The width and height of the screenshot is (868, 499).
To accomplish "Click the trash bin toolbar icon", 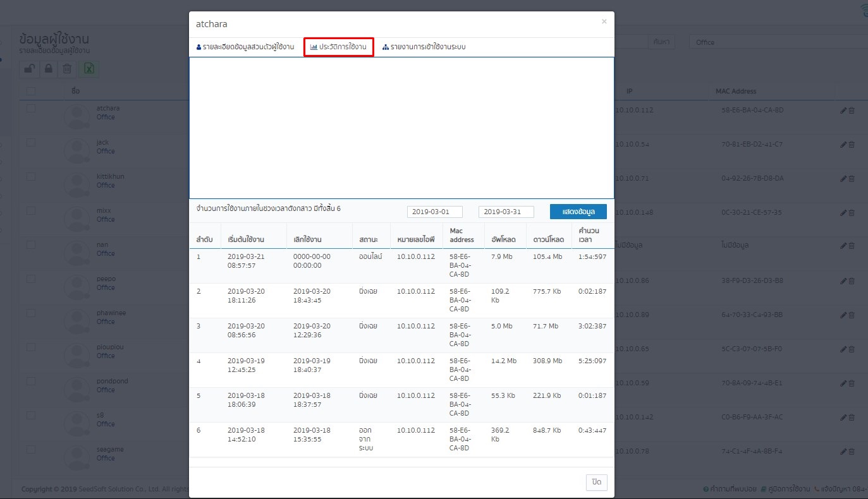I will point(66,69).
